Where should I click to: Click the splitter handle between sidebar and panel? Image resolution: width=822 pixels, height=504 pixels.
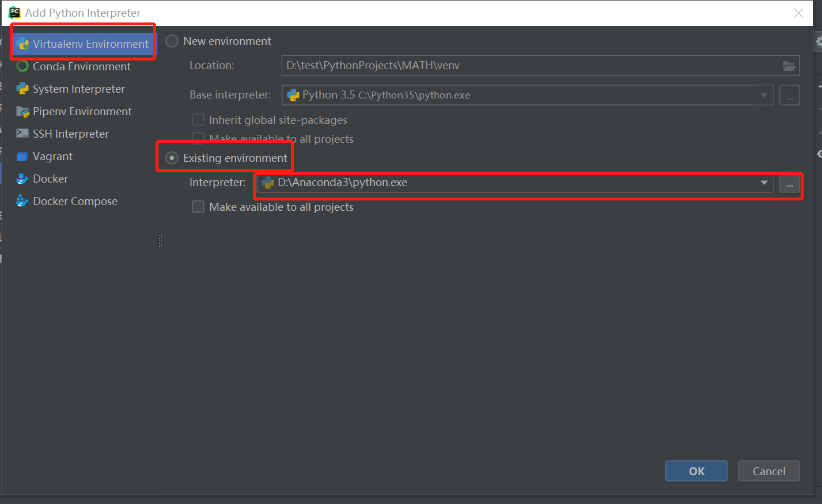(160, 241)
